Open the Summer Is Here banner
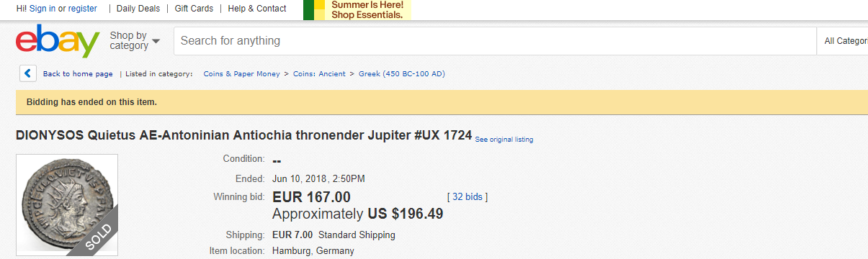The height and width of the screenshot is (259, 868). [357, 10]
